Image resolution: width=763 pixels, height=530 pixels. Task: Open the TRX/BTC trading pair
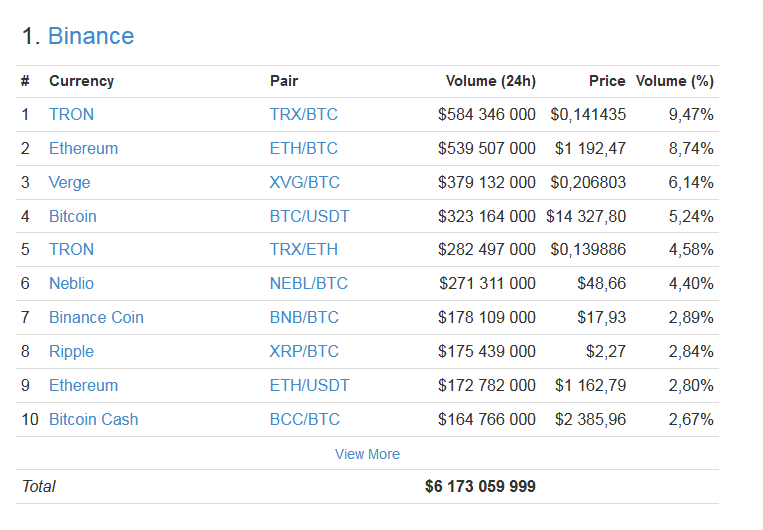click(x=303, y=115)
